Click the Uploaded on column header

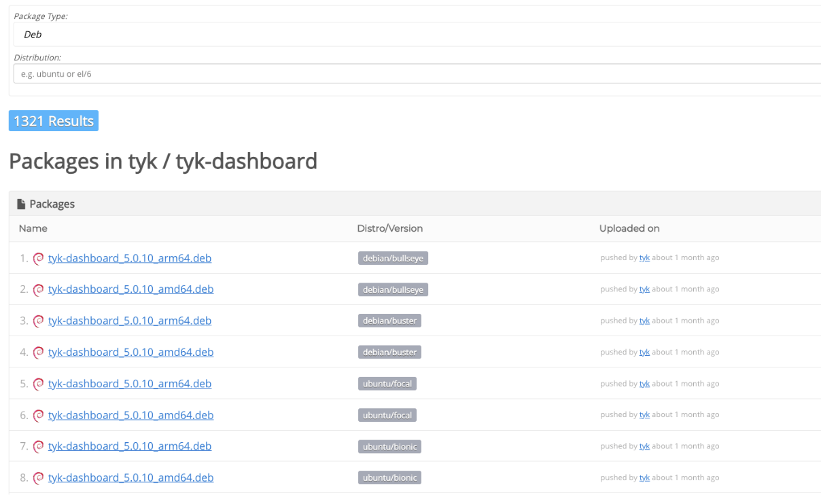(x=629, y=228)
